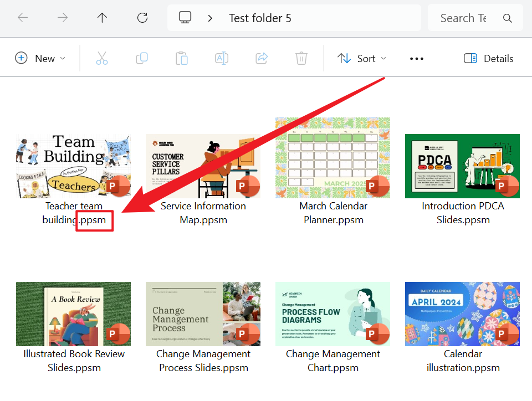The image size is (532, 401).
Task: Click the Rename icon
Action: pyautogui.click(x=222, y=58)
